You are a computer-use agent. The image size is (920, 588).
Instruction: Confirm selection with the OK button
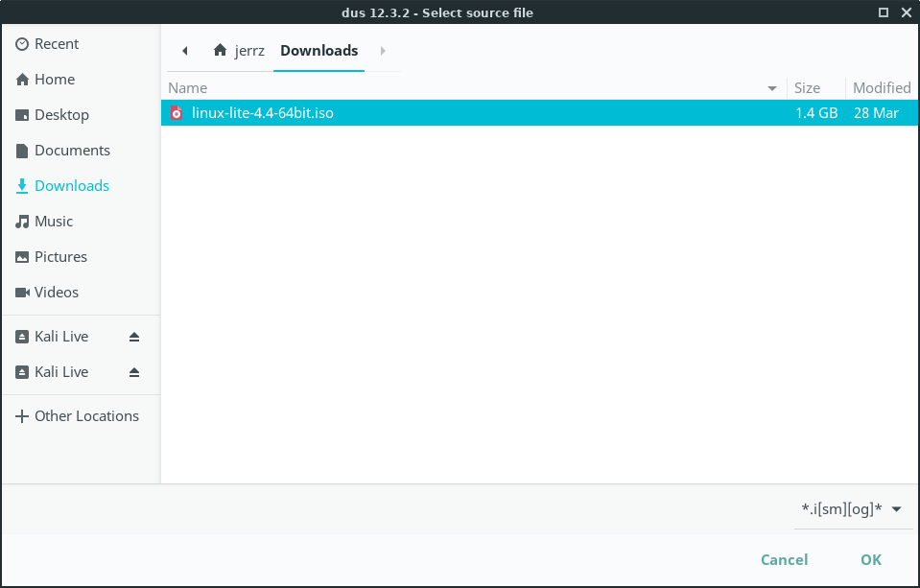870,560
